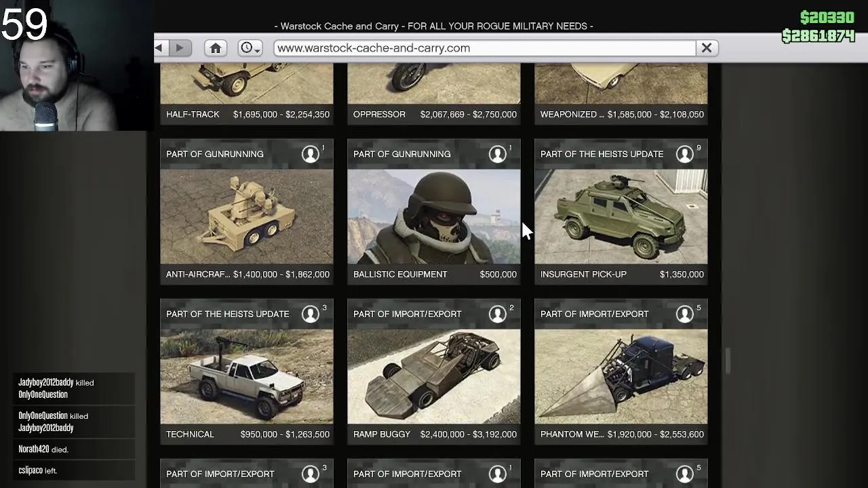
Task: Click Part of Gunrunning header on Ballistic card
Action: point(401,154)
